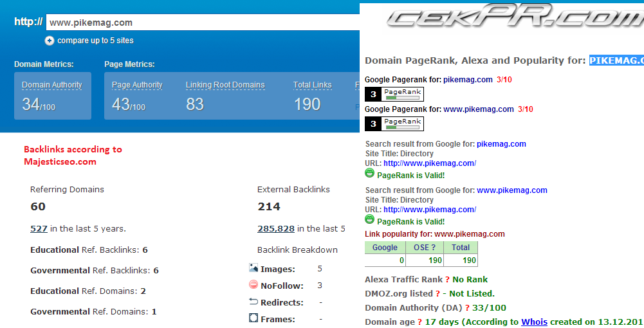Image resolution: width=644 pixels, height=328 pixels.
Task: Click the Link popularity for www.pikemag.com text
Action: [x=435, y=234]
